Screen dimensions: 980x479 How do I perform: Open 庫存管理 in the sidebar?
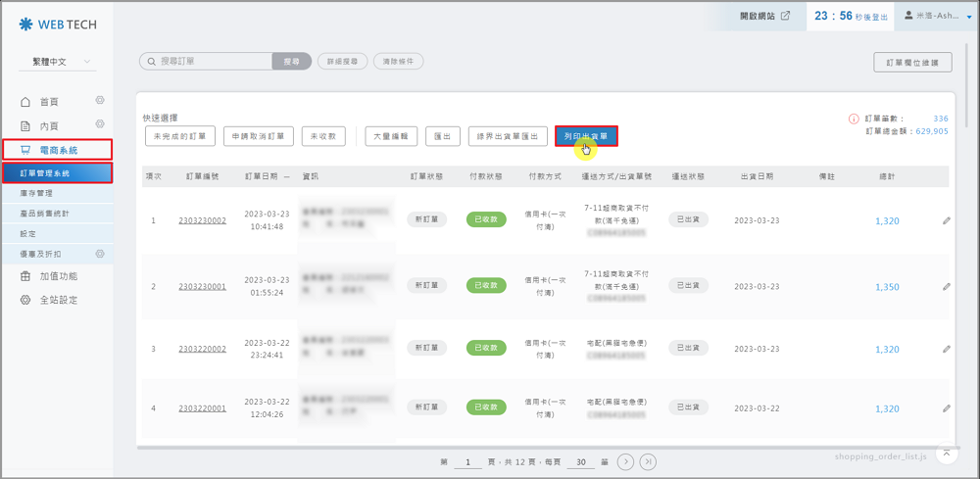(x=37, y=194)
